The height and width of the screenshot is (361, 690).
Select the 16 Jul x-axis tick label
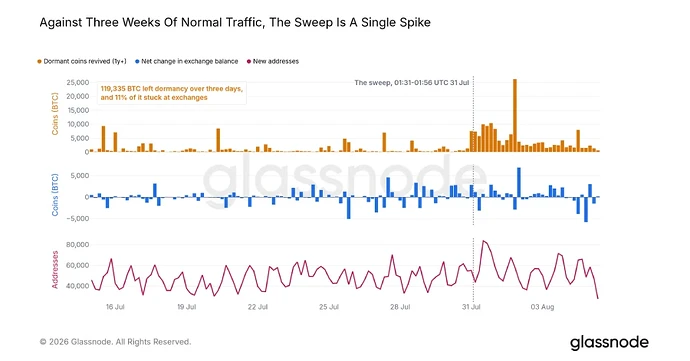click(x=115, y=307)
